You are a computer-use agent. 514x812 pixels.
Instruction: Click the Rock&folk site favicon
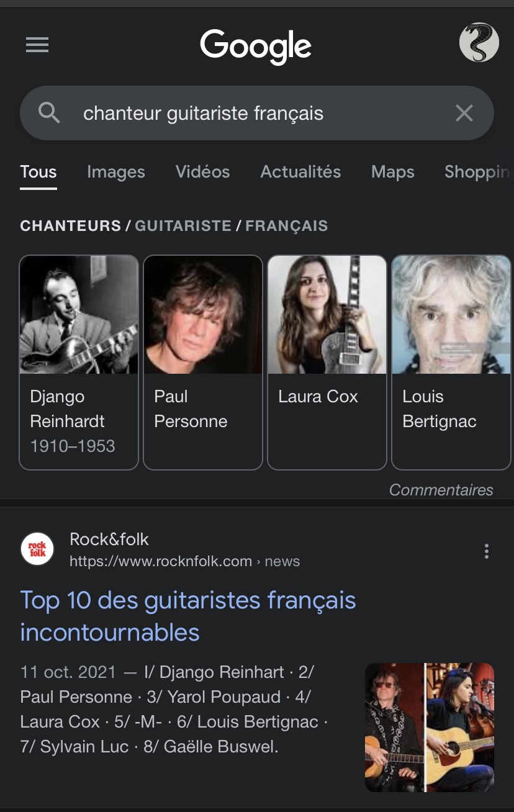tap(37, 549)
